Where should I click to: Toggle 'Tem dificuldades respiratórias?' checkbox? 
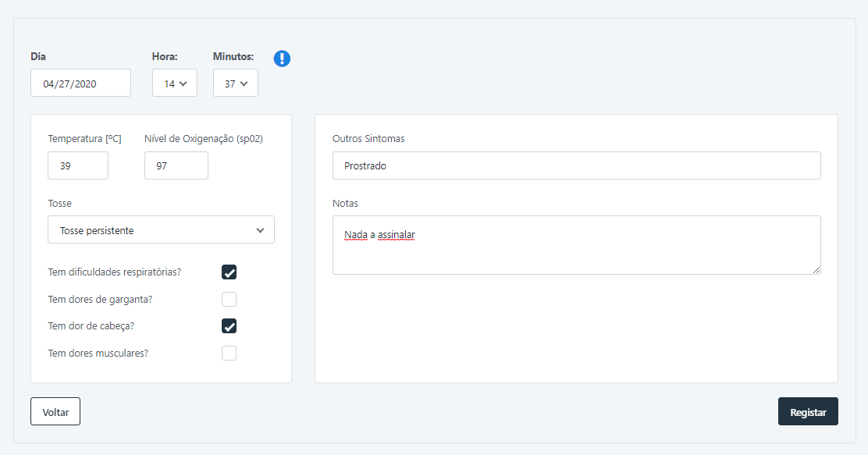point(229,272)
